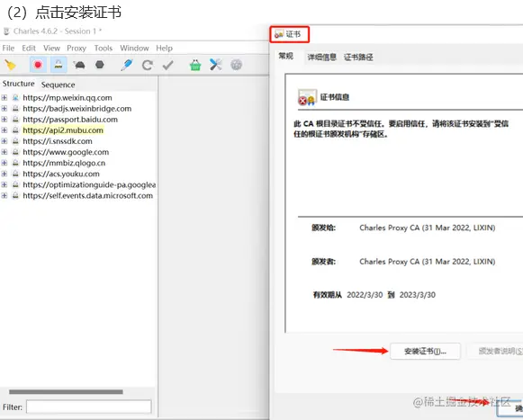Image resolution: width=523 pixels, height=420 pixels.
Task: Expand the i.snssdk.com node
Action: 4,141
